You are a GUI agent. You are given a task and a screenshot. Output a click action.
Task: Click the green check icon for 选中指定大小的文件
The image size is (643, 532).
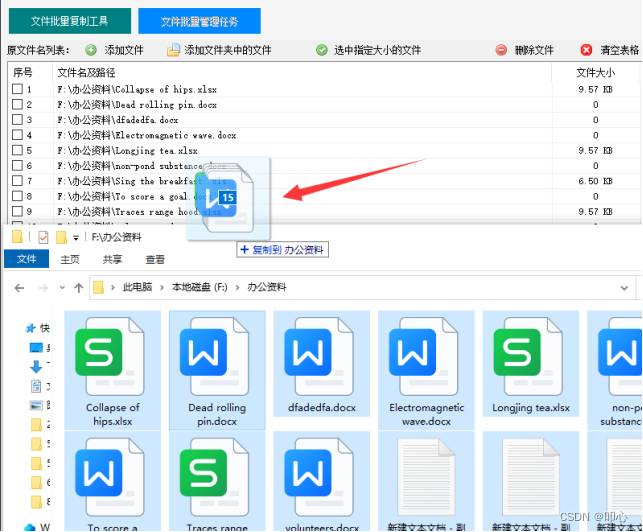322,50
